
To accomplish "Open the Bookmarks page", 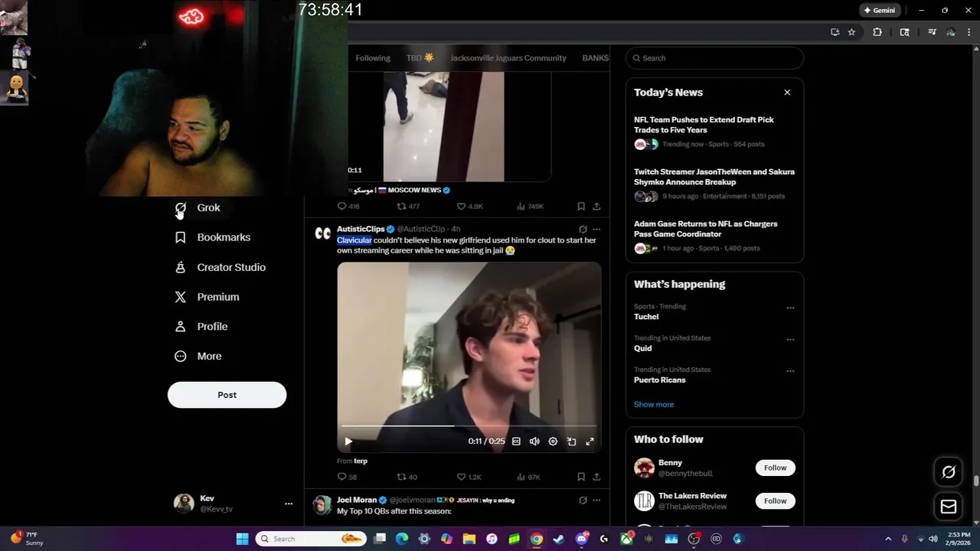I will tap(213, 237).
